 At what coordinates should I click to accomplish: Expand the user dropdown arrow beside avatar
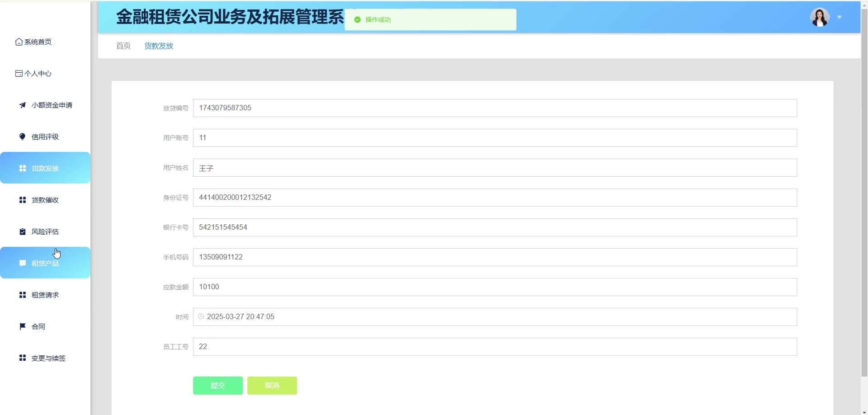coord(839,18)
